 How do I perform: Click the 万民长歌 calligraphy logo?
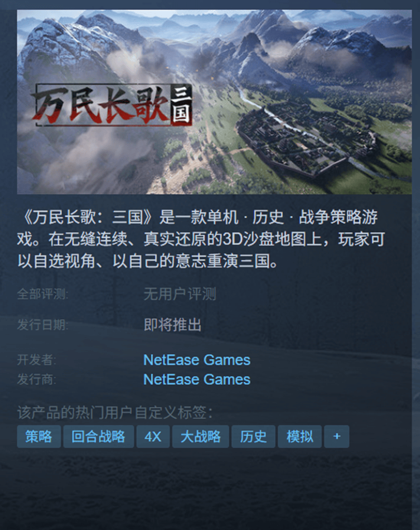101,105
